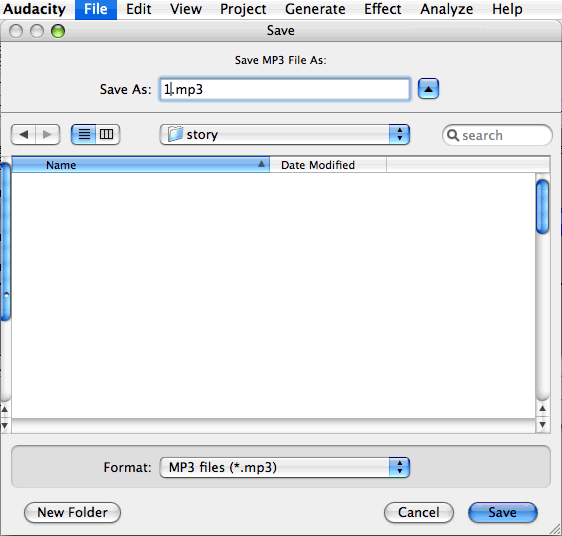This screenshot has width=562, height=536.
Task: Sort files by the Name column
Action: click(140, 165)
